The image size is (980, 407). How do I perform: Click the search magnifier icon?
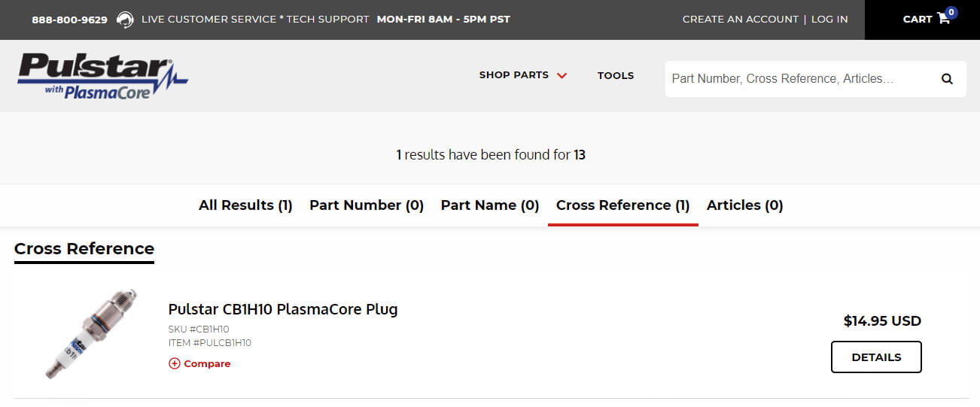[947, 79]
